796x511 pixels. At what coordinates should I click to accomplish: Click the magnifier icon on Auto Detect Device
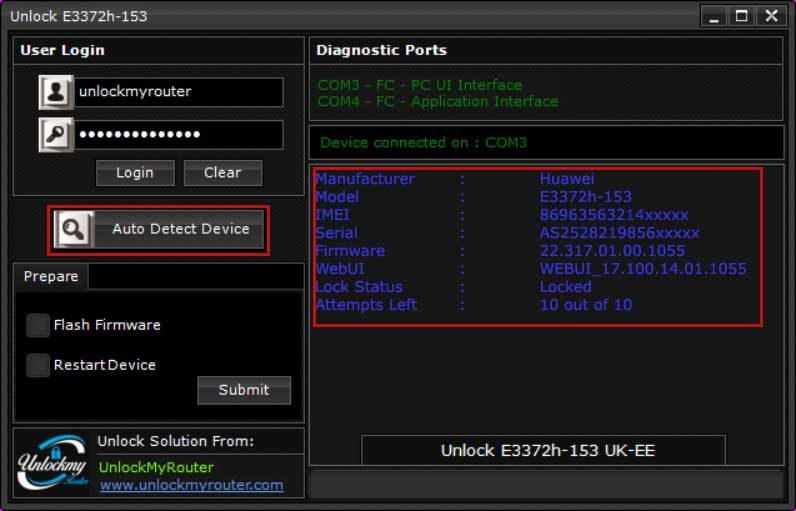(x=74, y=229)
